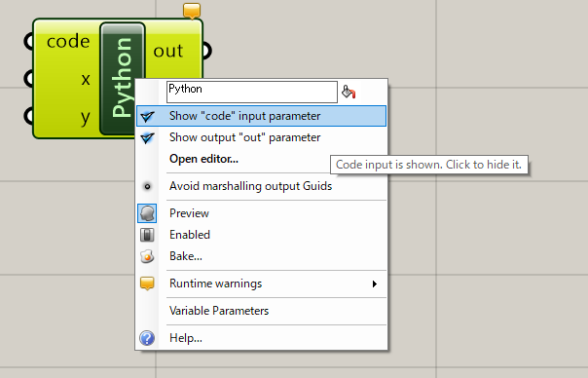Open Help... menu entry

tap(261, 338)
